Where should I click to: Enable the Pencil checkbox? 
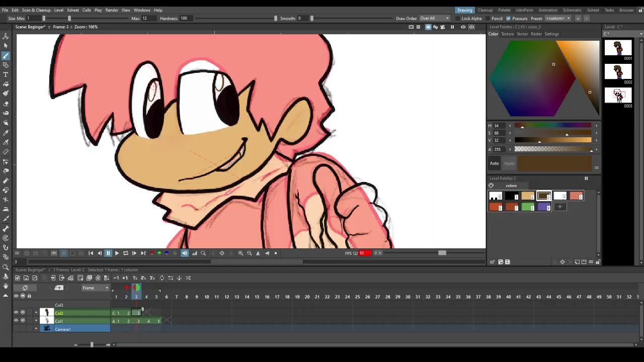coord(488,19)
